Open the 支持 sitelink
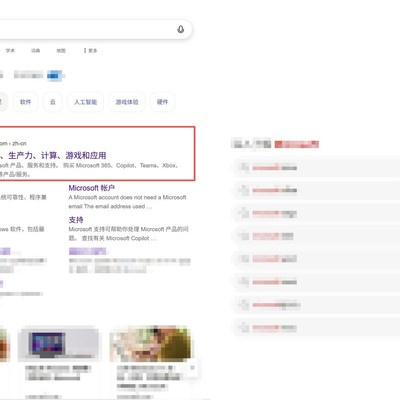 click(x=76, y=220)
